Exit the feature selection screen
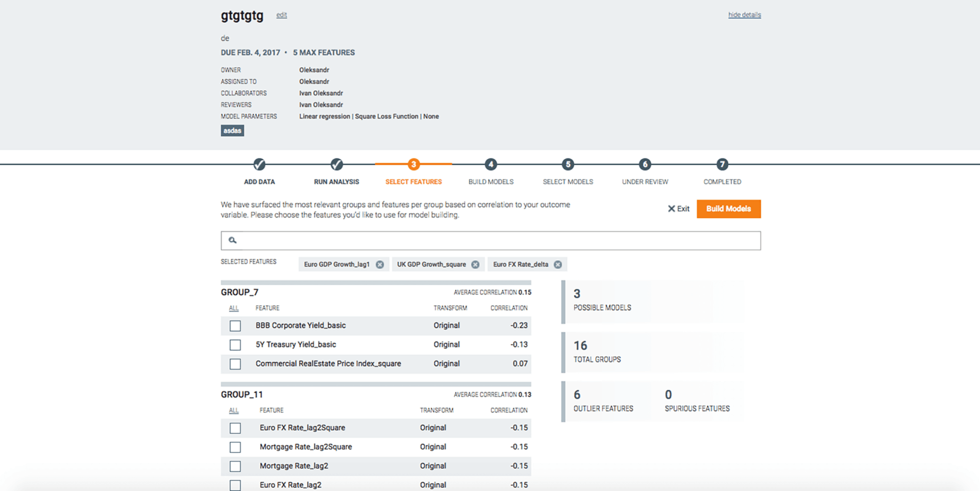The width and height of the screenshot is (980, 491). [678, 209]
